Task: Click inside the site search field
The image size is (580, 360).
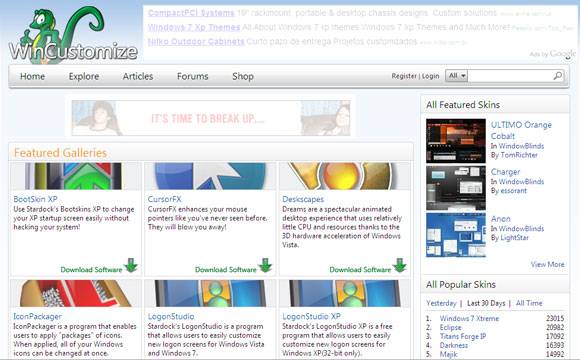Action: 510,76
